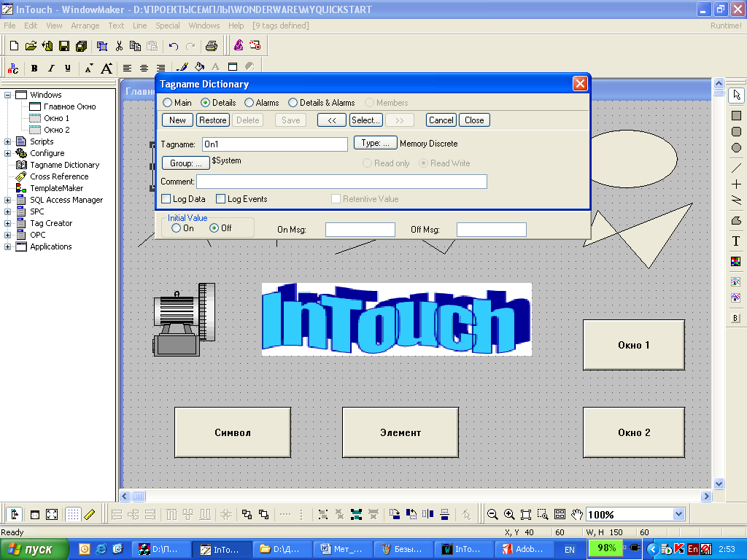Enable the Log Data checkbox
Screen dimensions: 747x560
pos(166,199)
